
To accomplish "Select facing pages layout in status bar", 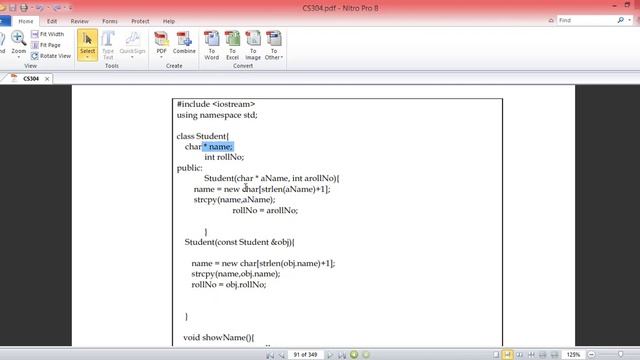I will click(x=519, y=355).
